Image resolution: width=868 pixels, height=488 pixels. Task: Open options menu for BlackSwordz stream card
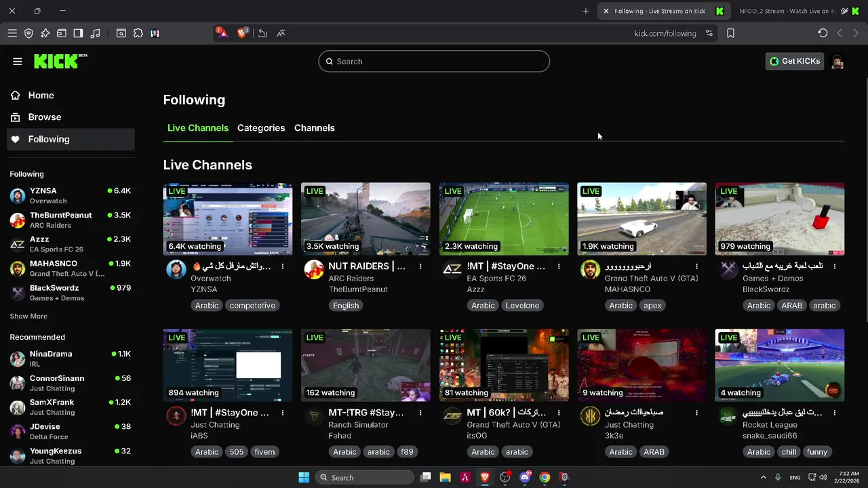pos(834,266)
